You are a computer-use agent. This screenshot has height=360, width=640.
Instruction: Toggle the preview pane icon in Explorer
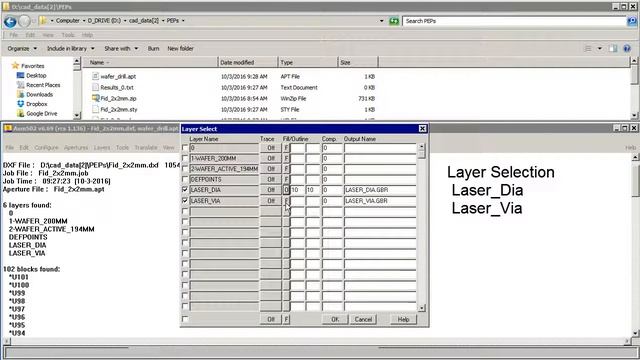pyautogui.click(x=613, y=49)
